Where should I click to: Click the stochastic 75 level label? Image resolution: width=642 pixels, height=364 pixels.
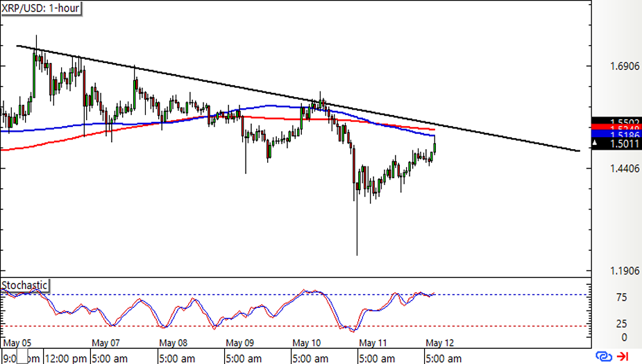pos(622,297)
